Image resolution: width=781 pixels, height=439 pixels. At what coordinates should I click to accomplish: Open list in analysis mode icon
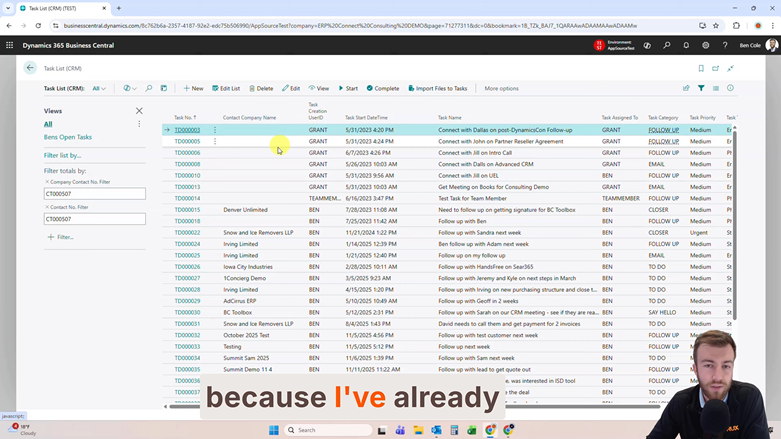[164, 88]
